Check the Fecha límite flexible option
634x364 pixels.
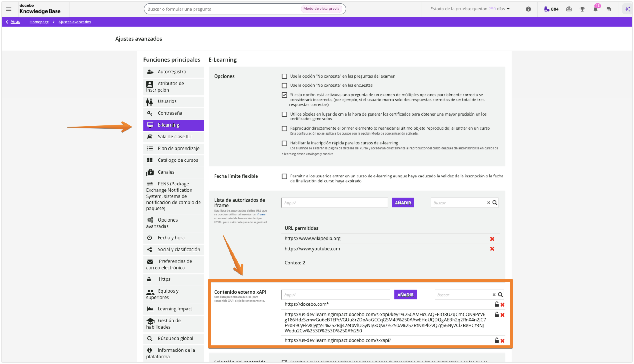[284, 176]
